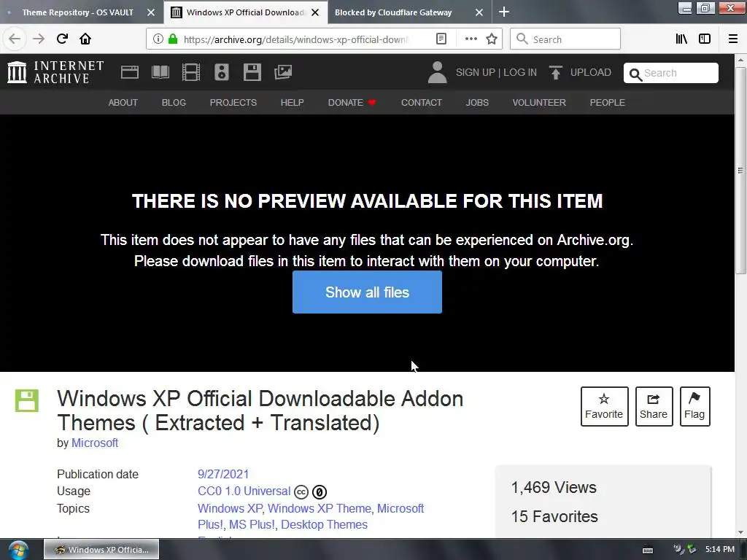
Task: Open the PROJECTS nav item
Action: (x=233, y=102)
